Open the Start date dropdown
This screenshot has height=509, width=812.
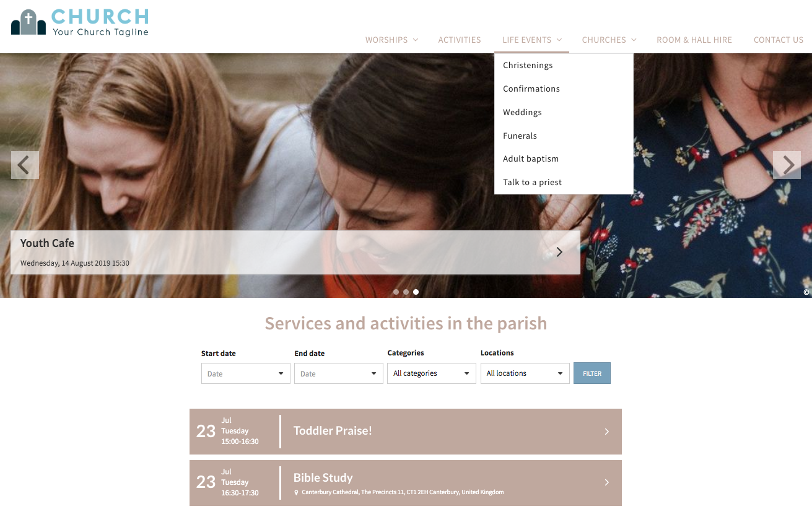coord(246,373)
